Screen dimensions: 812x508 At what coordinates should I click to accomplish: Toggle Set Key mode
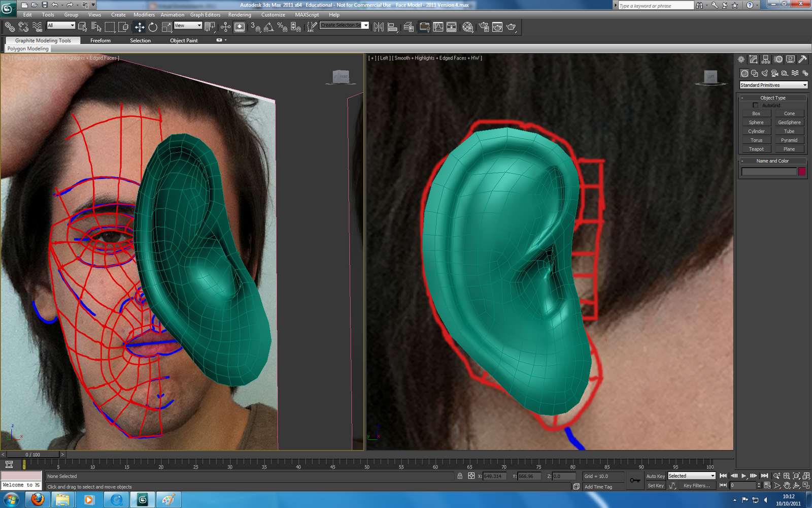pyautogui.click(x=655, y=486)
